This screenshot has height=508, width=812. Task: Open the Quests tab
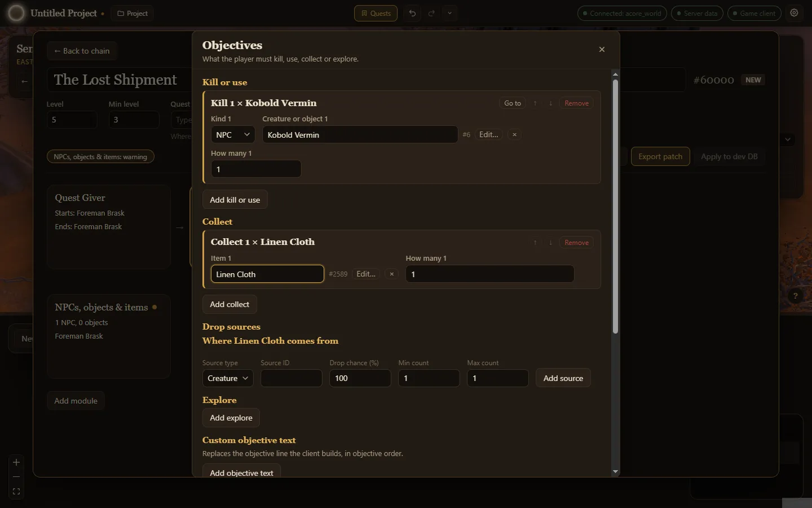click(376, 14)
